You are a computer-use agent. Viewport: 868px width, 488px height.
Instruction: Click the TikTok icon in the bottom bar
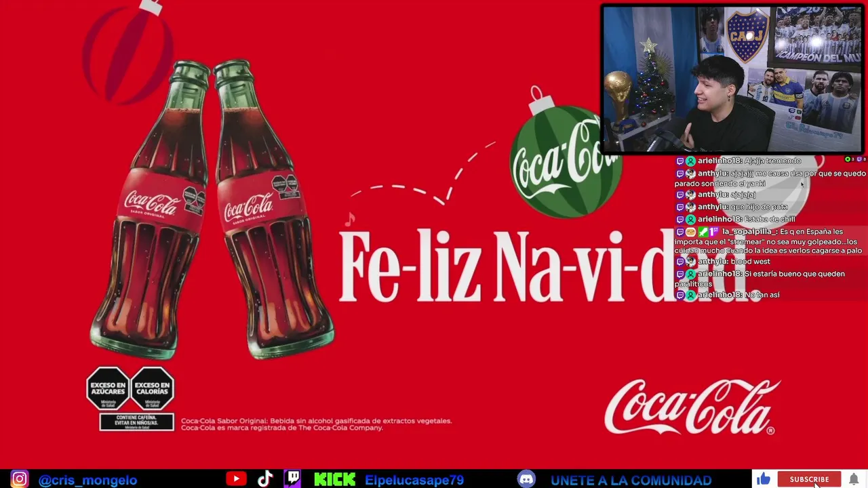pos(265,479)
